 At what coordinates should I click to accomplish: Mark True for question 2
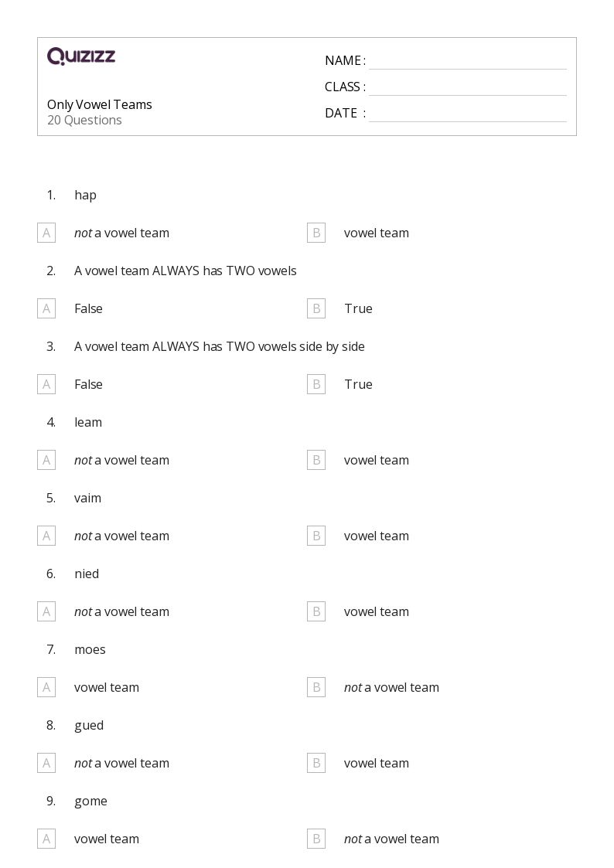tap(316, 308)
